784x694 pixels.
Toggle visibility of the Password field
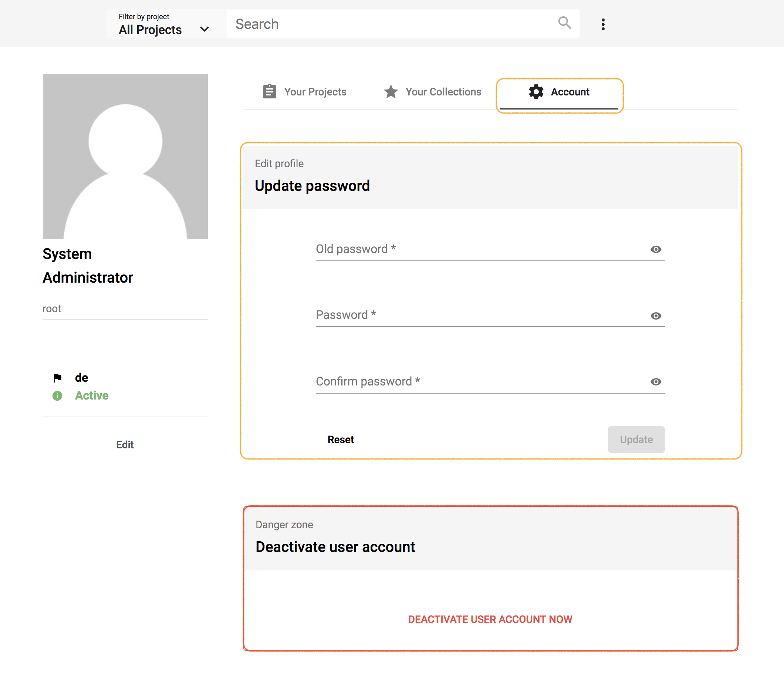(656, 316)
